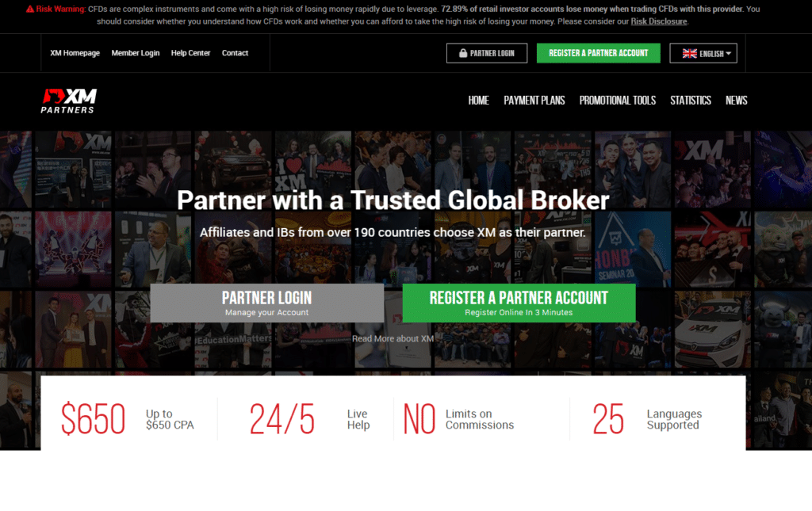Click the top green Register a Partner Account button
The height and width of the screenshot is (511, 812).
click(598, 53)
